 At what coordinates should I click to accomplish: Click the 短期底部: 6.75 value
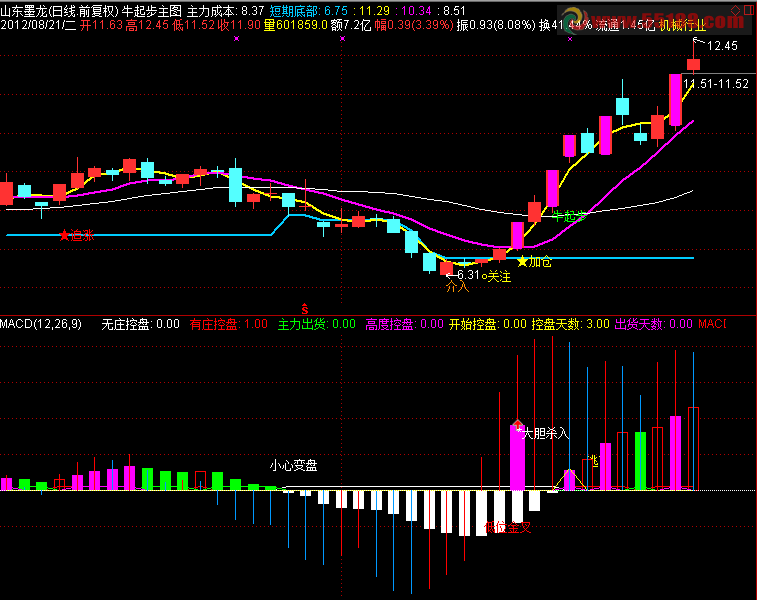pyautogui.click(x=308, y=11)
